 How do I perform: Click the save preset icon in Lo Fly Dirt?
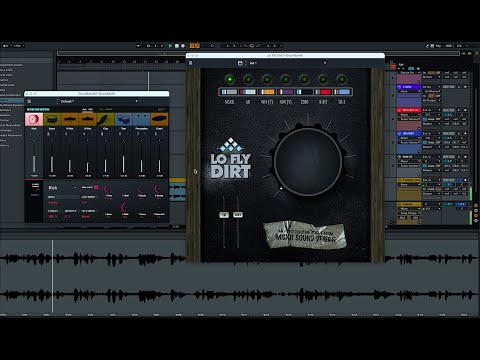[x=240, y=63]
